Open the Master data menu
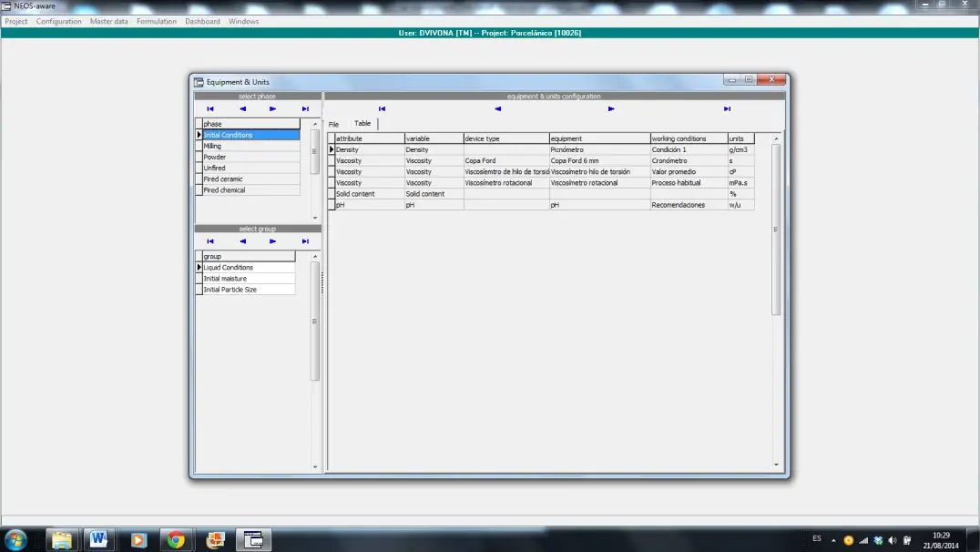Screen dimensions: 980x552 click(x=108, y=21)
